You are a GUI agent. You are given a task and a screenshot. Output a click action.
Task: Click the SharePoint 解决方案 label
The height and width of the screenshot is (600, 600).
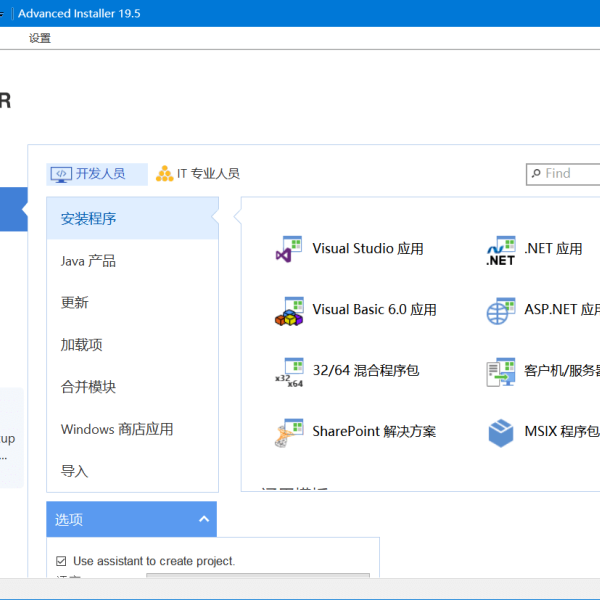(374, 432)
